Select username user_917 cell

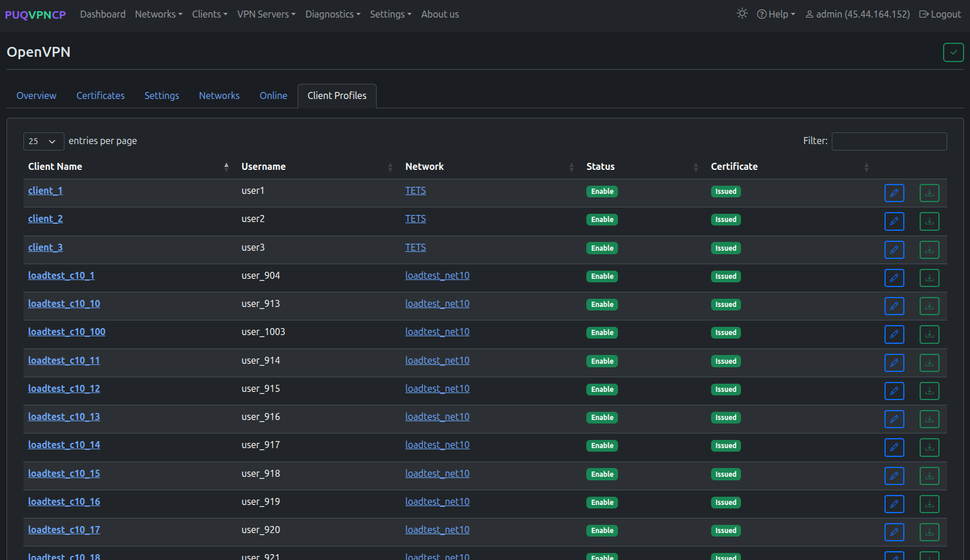(261, 445)
